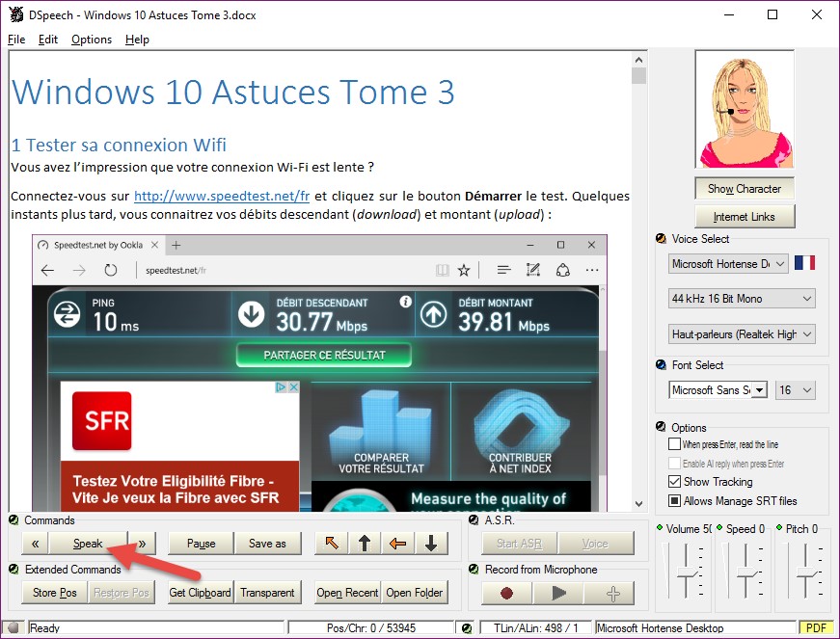Expand the 44 kHz 16 Bit Mono dropdown
The width and height of the screenshot is (840, 639).
(741, 299)
